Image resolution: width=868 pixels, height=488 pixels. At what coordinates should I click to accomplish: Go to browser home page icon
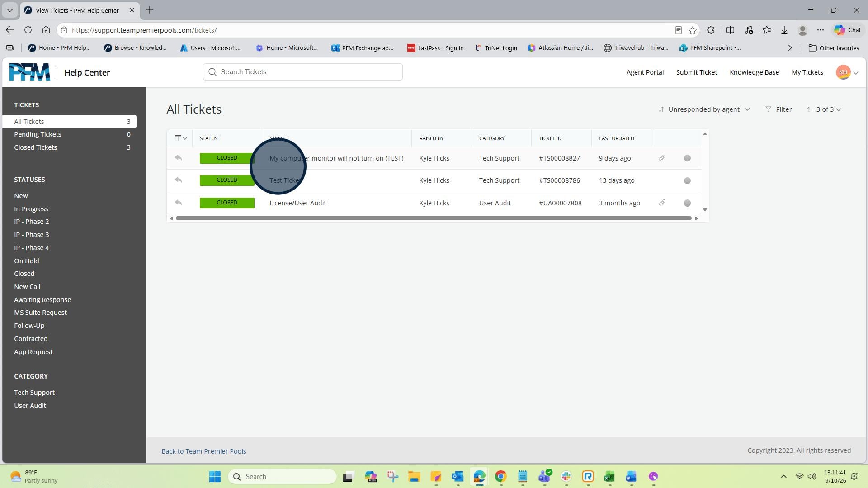tap(46, 30)
